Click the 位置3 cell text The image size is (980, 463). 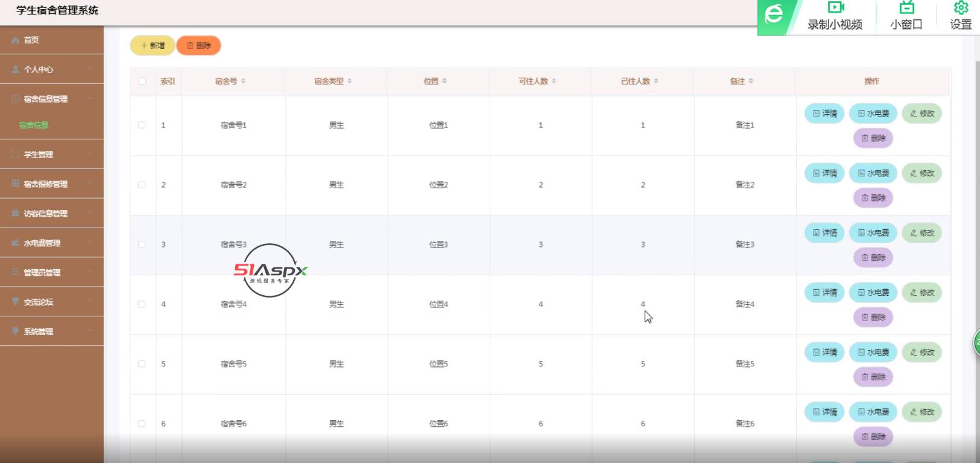(438, 244)
